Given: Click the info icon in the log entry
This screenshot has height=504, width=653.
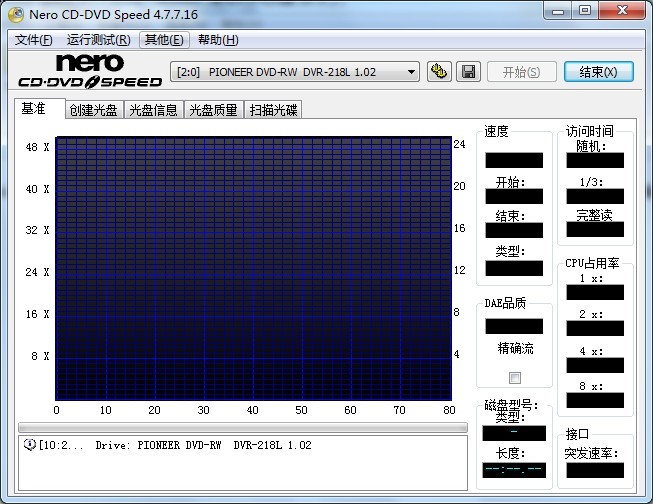Looking at the screenshot, I should coord(29,444).
